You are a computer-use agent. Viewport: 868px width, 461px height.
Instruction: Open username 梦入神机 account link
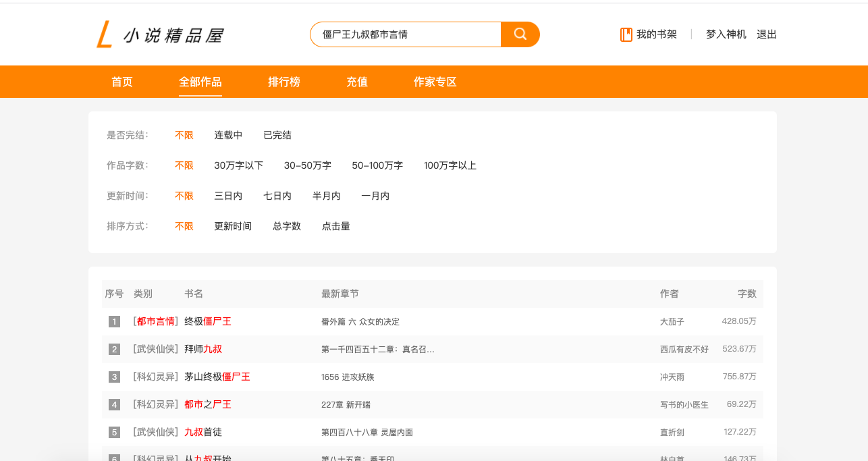(726, 34)
